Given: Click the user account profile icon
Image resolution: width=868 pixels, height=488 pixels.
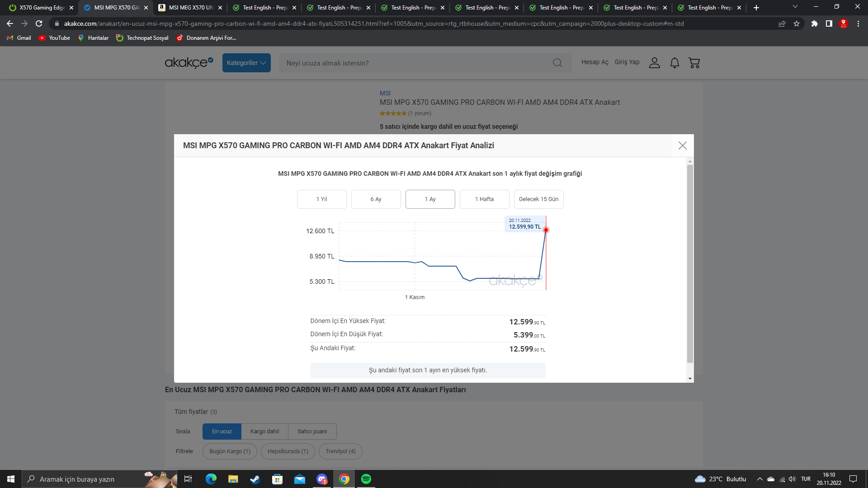Looking at the screenshot, I should click(x=654, y=63).
